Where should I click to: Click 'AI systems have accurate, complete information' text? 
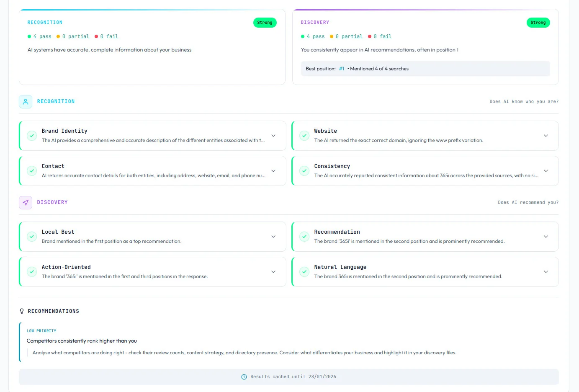coord(110,50)
